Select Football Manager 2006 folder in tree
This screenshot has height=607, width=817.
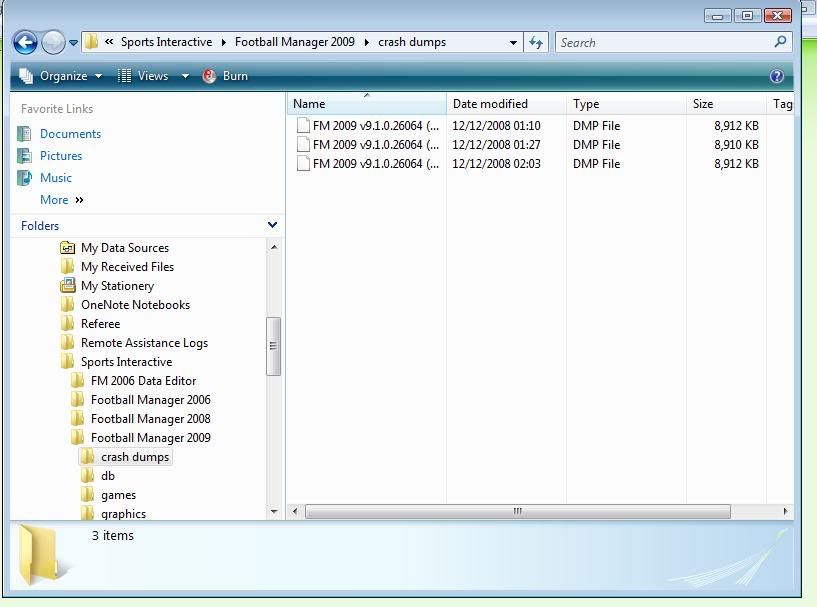click(151, 400)
